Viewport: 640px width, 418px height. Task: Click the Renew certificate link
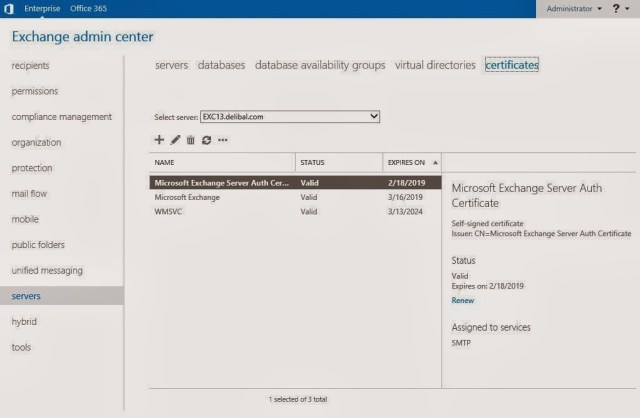(x=463, y=300)
